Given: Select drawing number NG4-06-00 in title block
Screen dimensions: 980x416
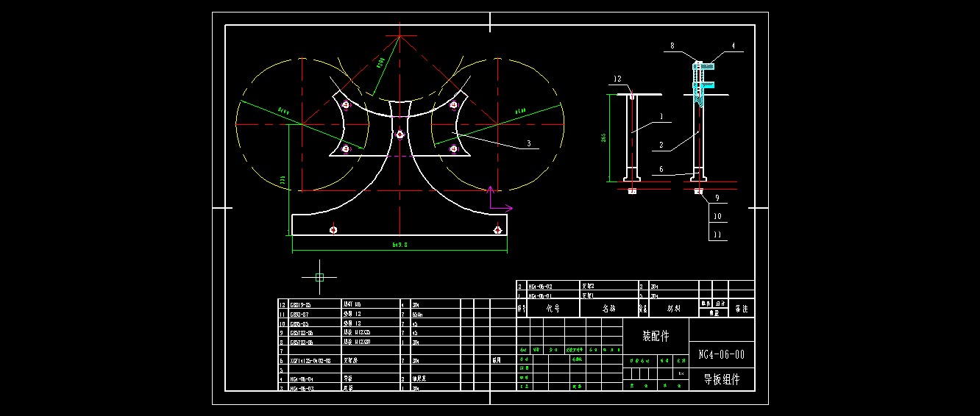Looking at the screenshot, I should coord(721,354).
